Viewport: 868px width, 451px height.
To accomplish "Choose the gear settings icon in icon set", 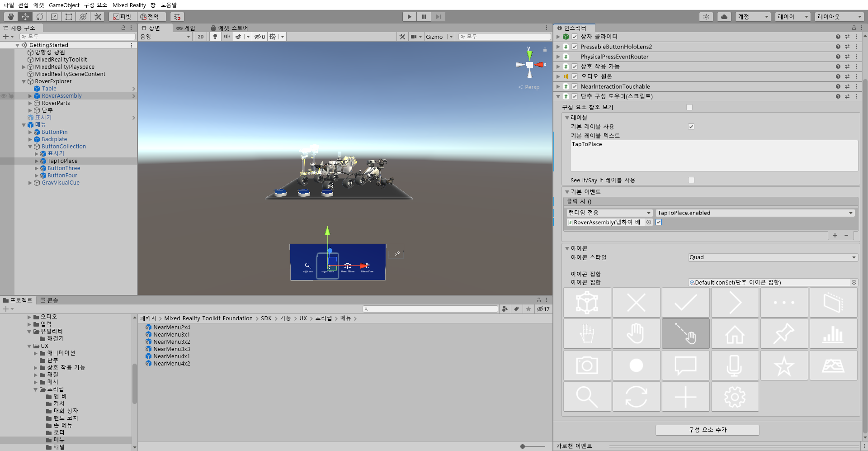I will [735, 397].
